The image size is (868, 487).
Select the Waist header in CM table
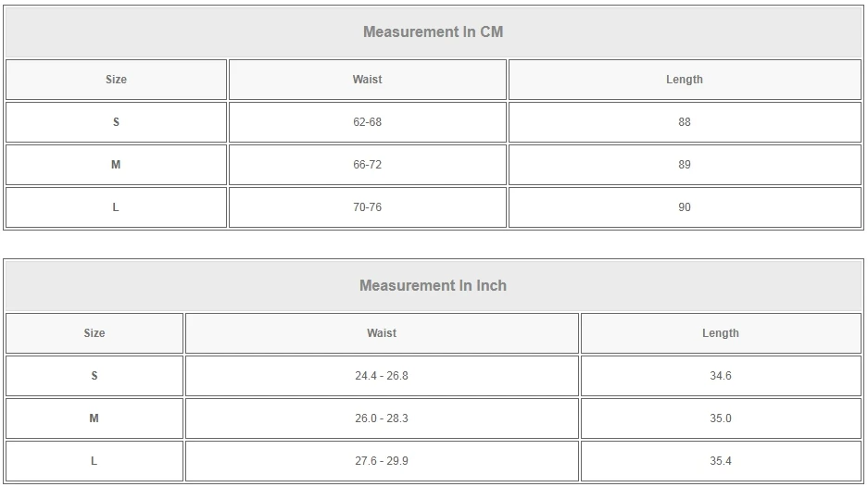367,80
